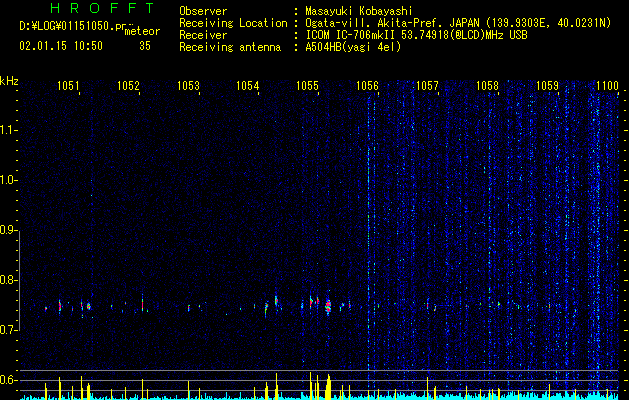The width and height of the screenshot is (629, 400).
Task: Click the 1.0 frequency axis label
Action: [7, 180]
